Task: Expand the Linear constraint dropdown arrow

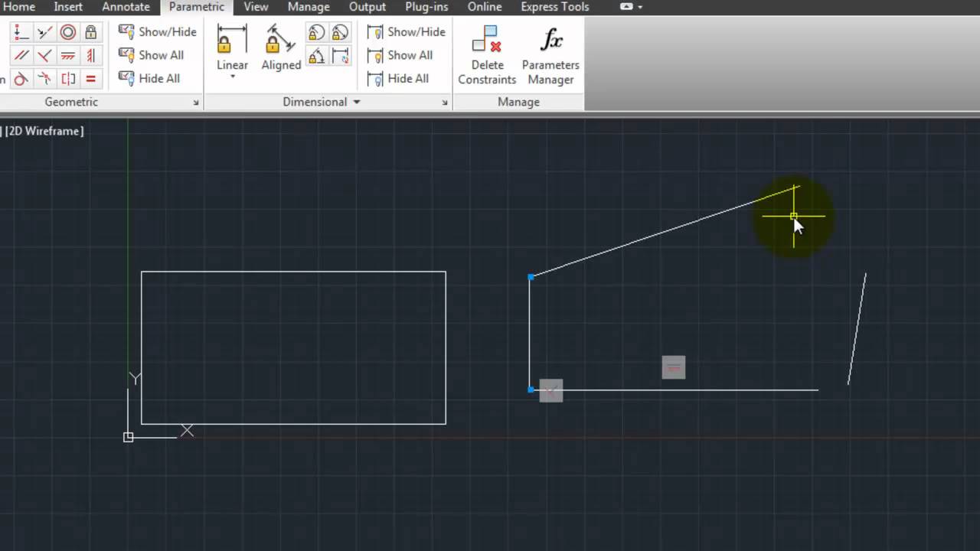Action: (x=232, y=77)
